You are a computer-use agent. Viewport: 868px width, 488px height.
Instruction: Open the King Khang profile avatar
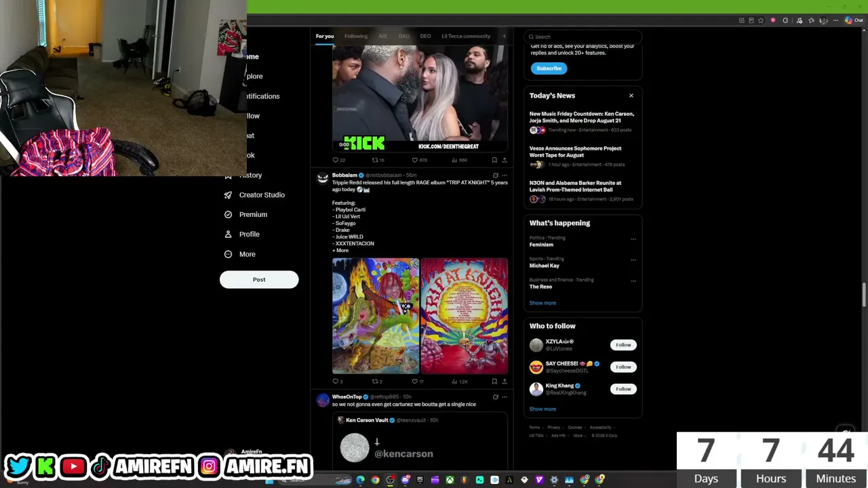pos(536,389)
